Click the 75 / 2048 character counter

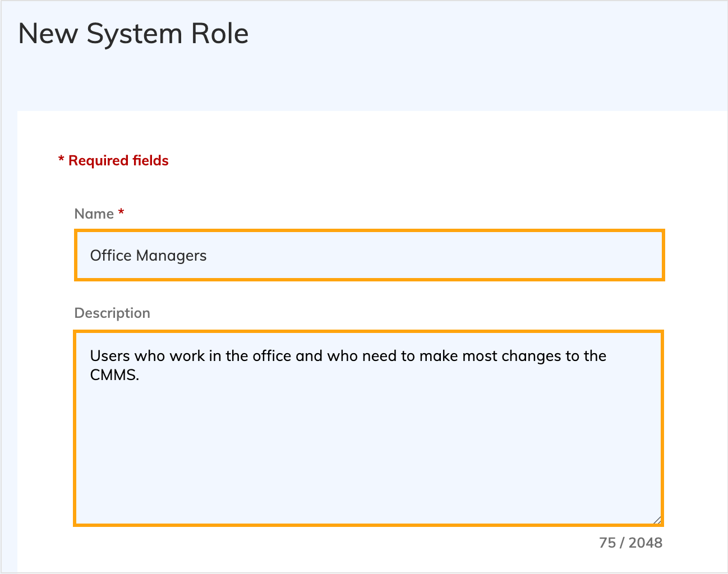coord(630,543)
